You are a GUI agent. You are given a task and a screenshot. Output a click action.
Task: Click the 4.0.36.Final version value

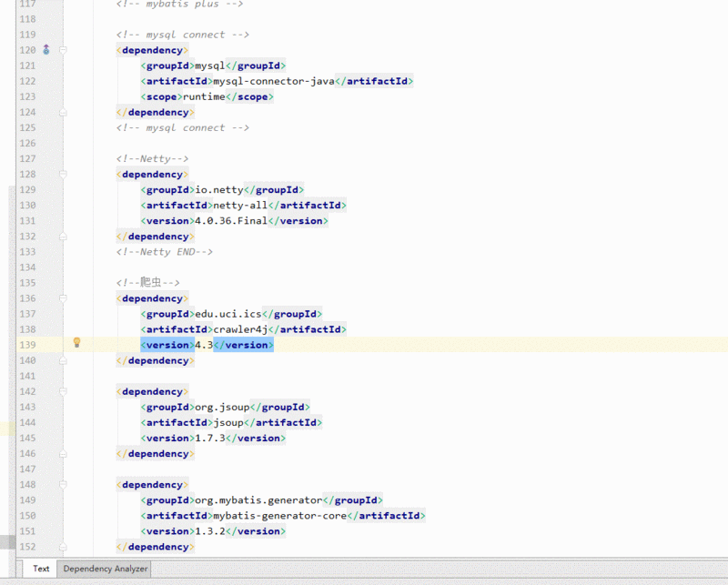231,220
